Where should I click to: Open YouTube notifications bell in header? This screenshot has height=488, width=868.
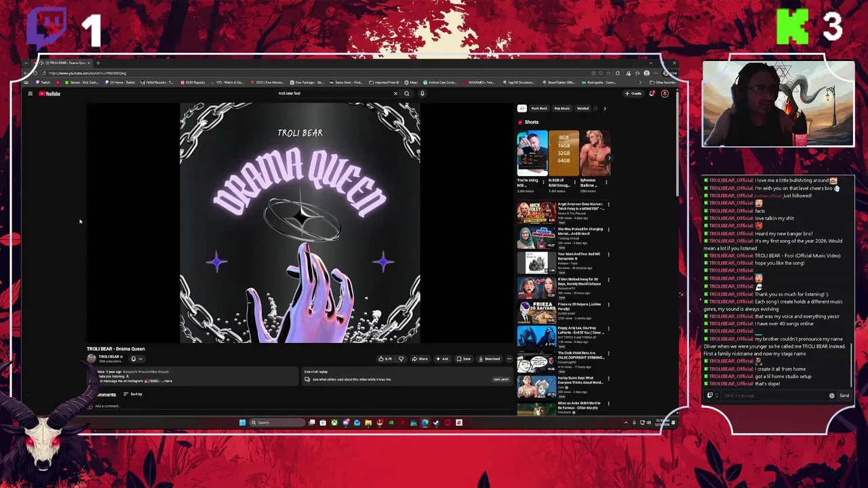point(652,94)
